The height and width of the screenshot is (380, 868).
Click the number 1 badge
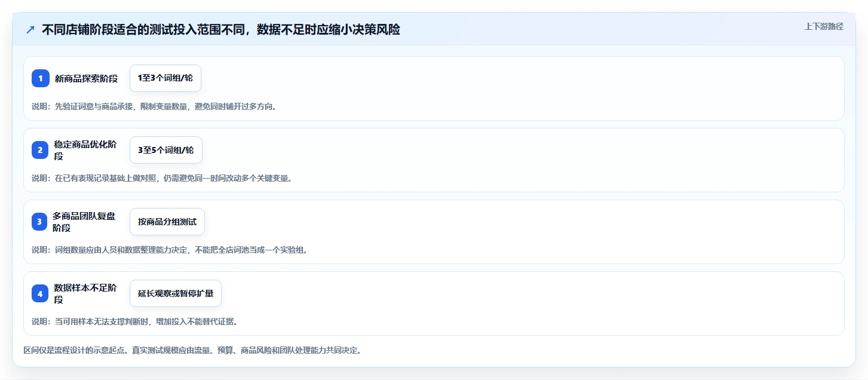41,78
